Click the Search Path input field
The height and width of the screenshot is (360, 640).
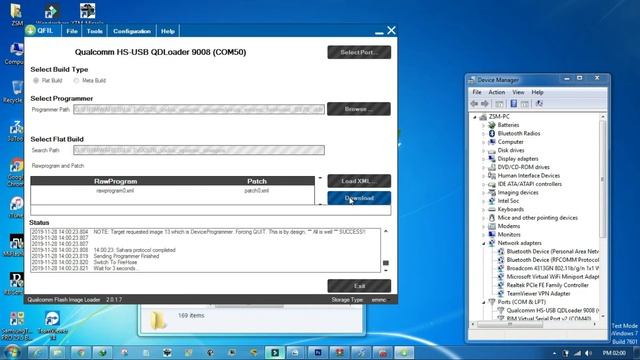(x=199, y=150)
